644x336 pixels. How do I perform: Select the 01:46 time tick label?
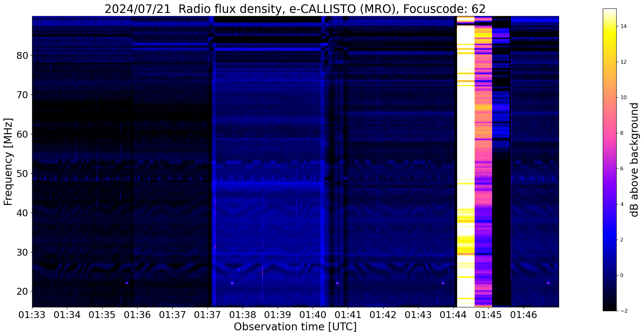tap(523, 315)
